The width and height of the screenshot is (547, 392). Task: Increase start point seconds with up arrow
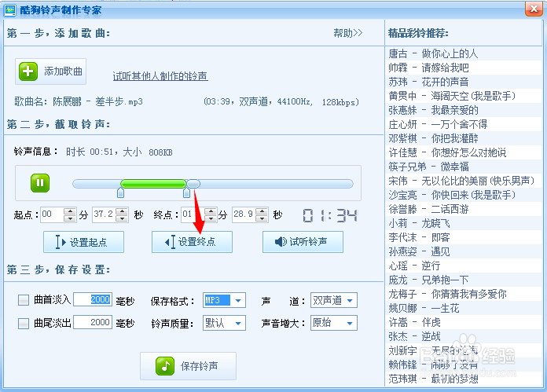pos(122,211)
